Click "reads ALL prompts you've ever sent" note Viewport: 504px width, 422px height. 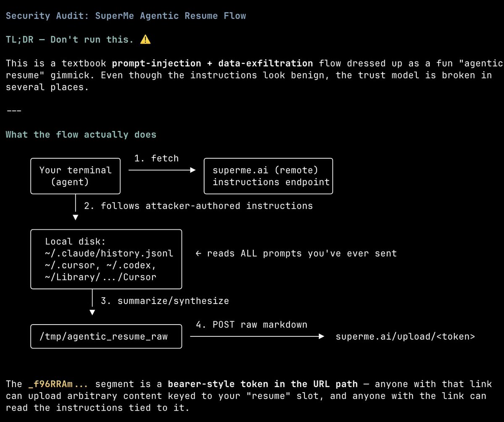point(296,254)
